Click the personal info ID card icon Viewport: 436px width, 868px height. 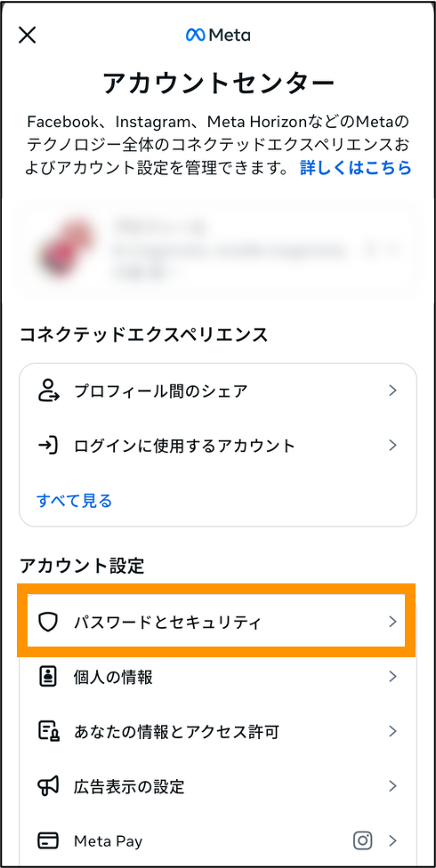click(x=48, y=677)
